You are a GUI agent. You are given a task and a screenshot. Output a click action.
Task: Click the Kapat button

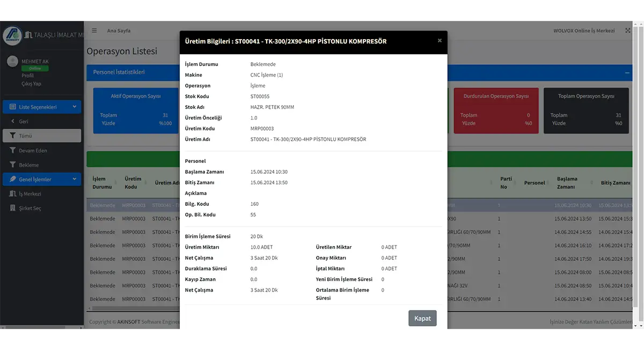pyautogui.click(x=422, y=318)
